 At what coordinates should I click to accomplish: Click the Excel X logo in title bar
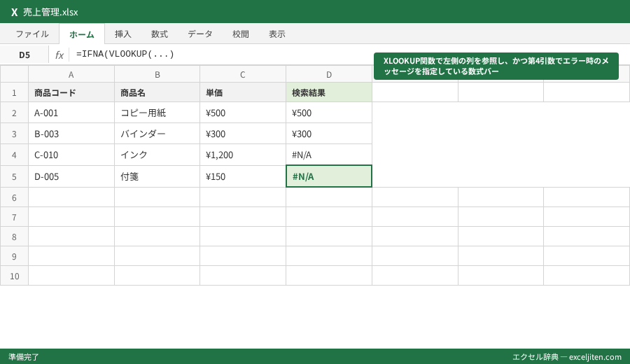pos(14,12)
